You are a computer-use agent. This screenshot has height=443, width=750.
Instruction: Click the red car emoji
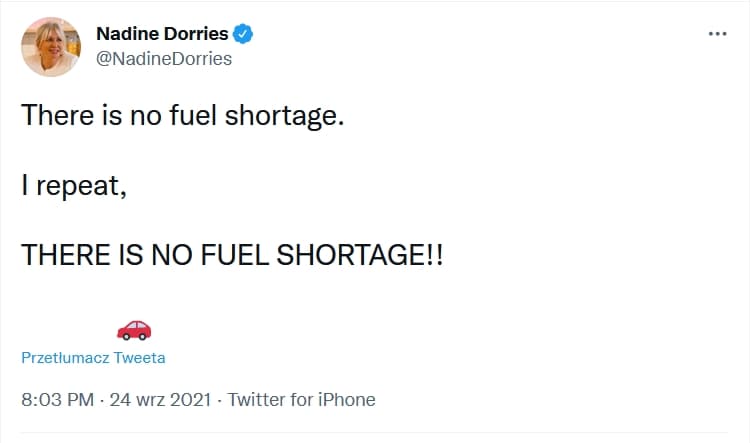[x=134, y=330]
